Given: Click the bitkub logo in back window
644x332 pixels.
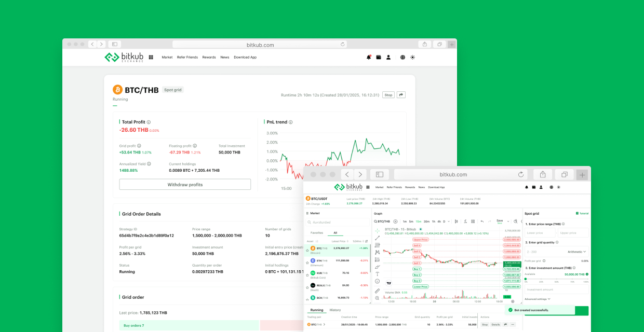Looking at the screenshot, I should tap(125, 58).
